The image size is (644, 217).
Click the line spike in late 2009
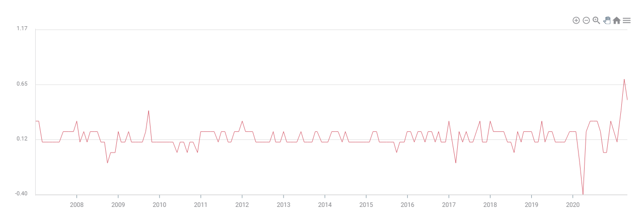[149, 111]
